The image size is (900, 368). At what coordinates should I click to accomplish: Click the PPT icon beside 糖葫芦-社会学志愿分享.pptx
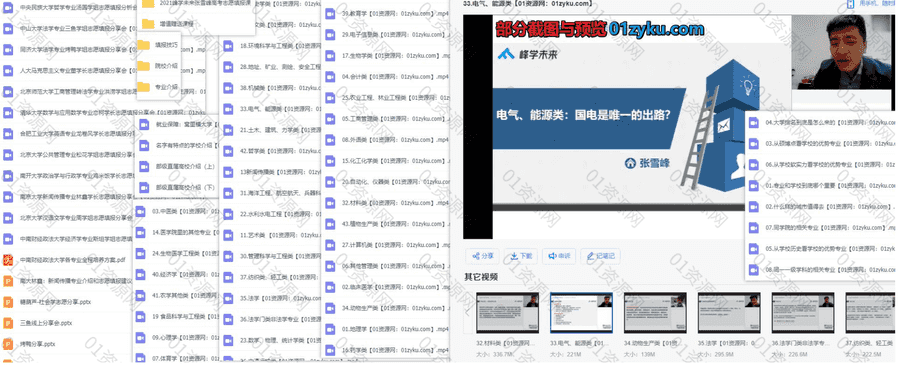[8, 301]
